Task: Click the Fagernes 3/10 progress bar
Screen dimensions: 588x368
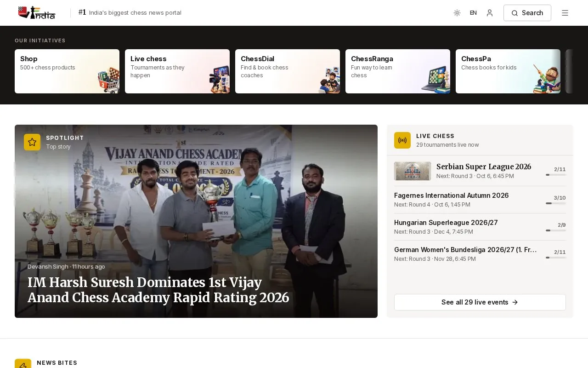Action: pos(556,203)
